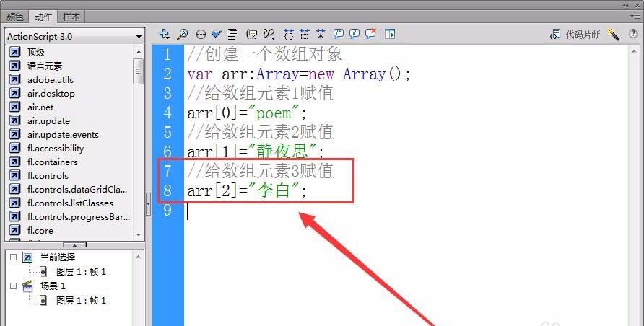
Task: Open the ActionScript 3.0 version dropdown
Action: point(75,37)
